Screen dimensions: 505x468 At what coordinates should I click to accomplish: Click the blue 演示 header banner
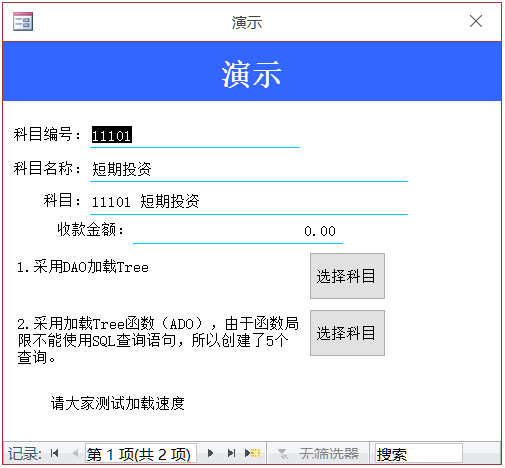tap(252, 71)
